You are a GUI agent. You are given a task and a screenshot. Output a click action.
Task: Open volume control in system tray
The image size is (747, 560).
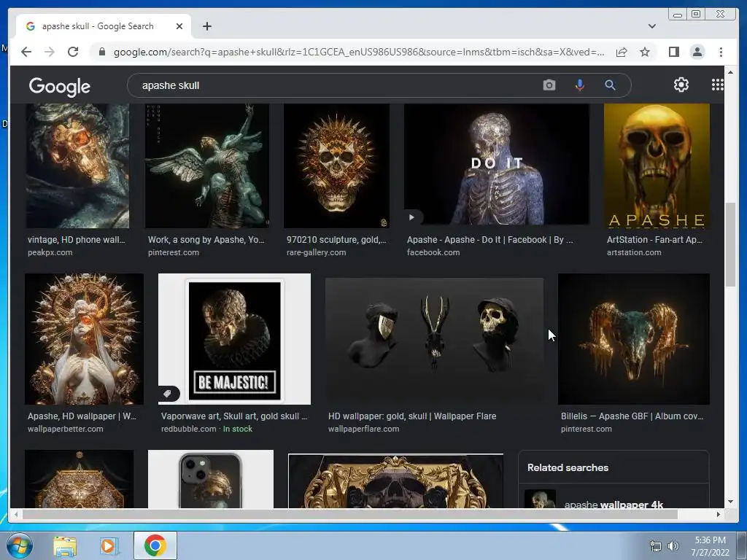pos(673,546)
